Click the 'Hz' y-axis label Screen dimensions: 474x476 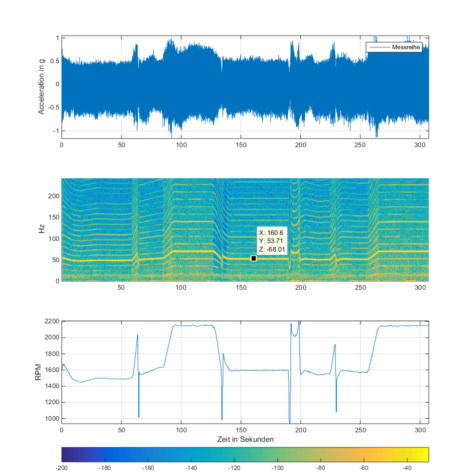point(42,229)
